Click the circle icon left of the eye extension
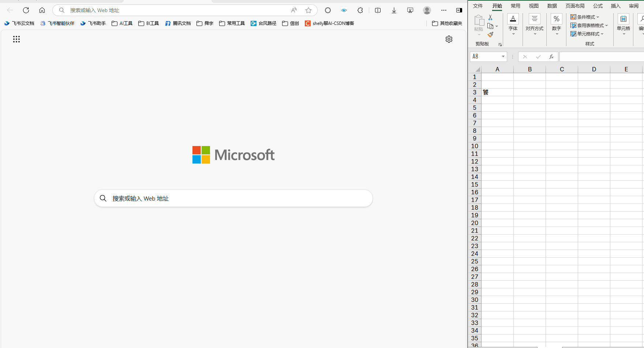Image resolution: width=644 pixels, height=348 pixels. (328, 10)
